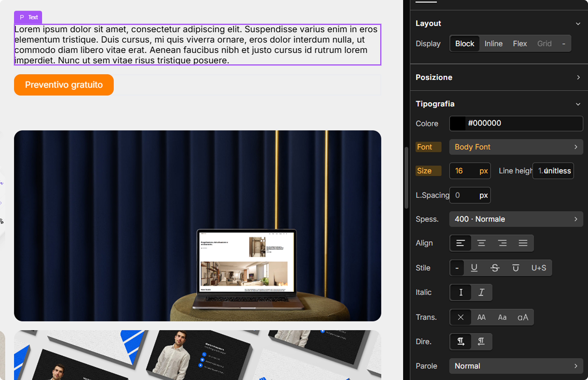The height and width of the screenshot is (380, 588).
Task: Open the Parole Normal dropdown
Action: pos(516,366)
